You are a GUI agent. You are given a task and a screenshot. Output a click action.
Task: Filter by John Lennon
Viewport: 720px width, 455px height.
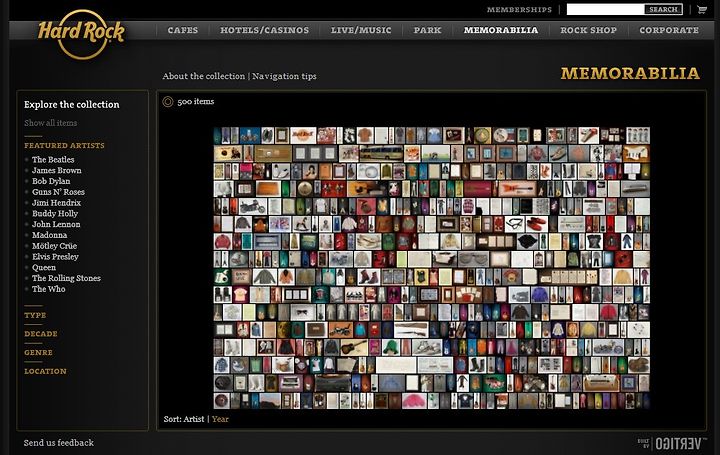56,225
